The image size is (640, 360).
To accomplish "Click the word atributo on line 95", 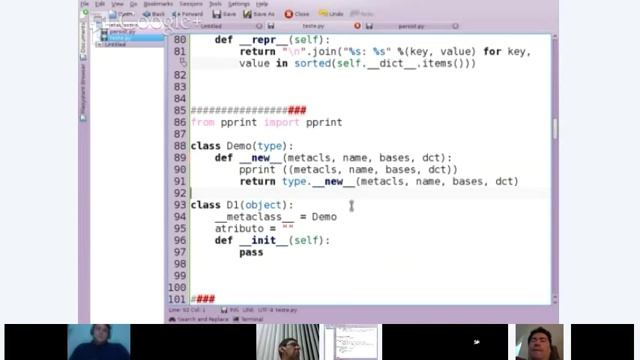I will click(239, 229).
